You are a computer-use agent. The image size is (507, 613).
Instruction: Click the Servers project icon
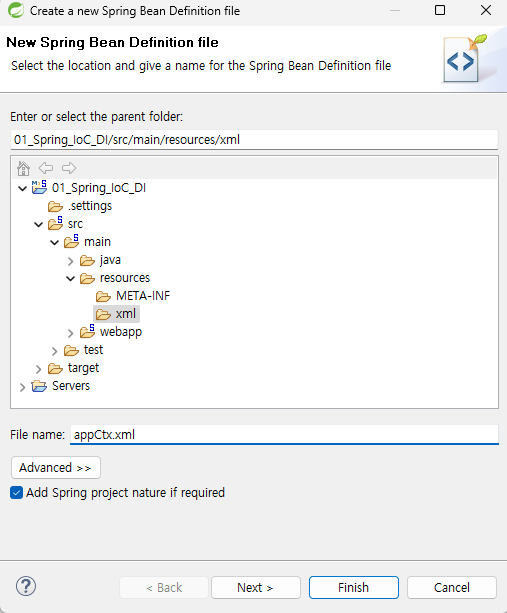[x=39, y=386]
